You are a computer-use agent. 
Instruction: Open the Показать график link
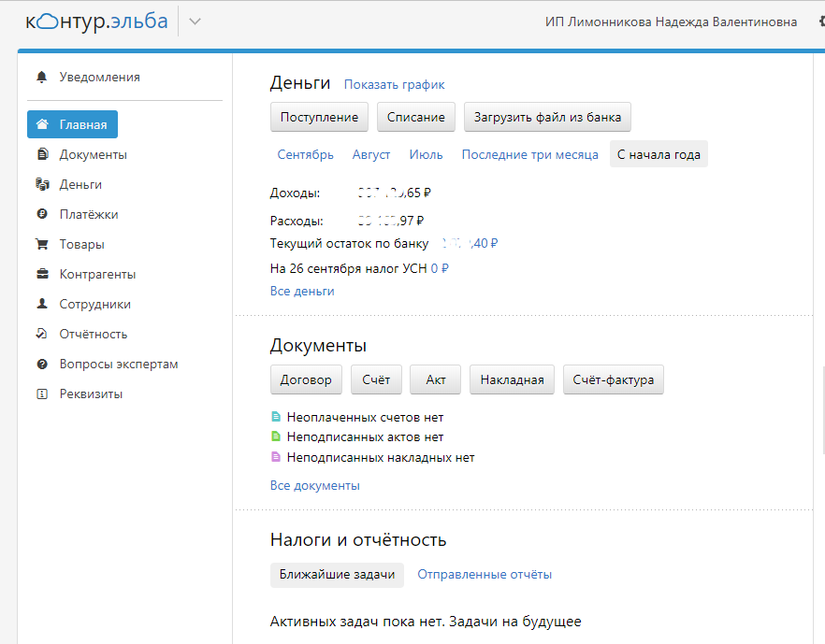[x=394, y=85]
